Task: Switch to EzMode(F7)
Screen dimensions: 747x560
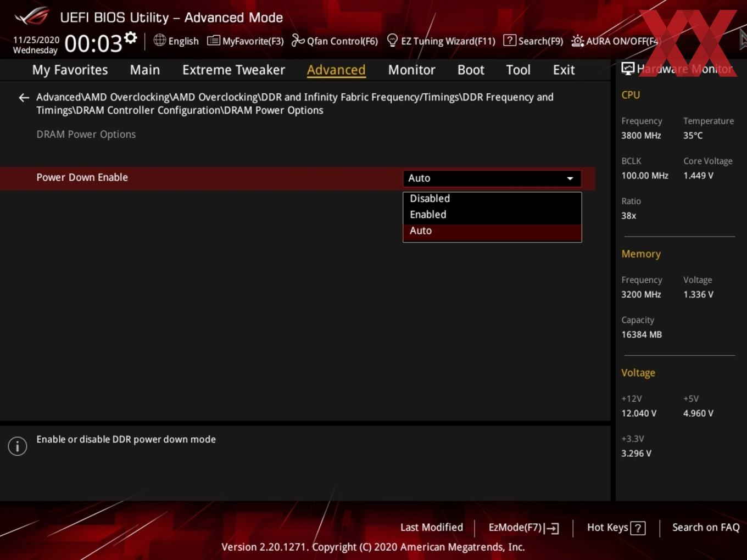Action: 523,528
